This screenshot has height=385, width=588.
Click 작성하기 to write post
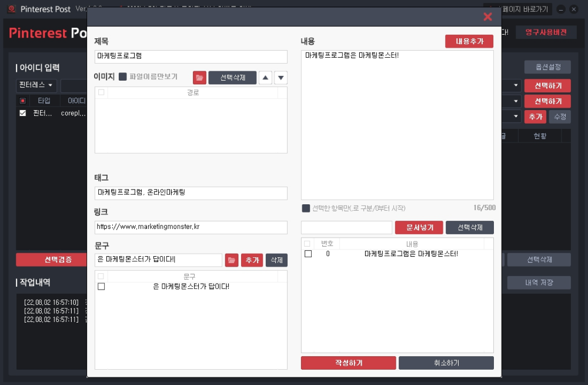(348, 363)
